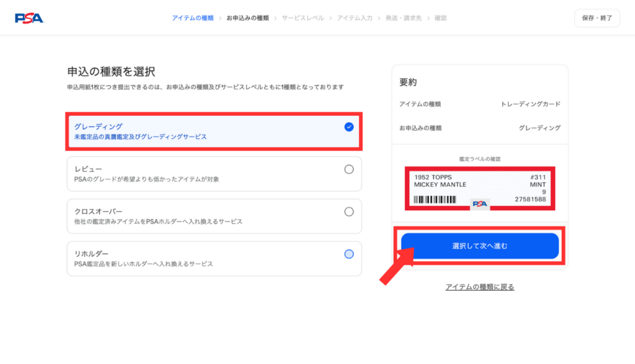Click the トレーディングカード summary value

531,104
